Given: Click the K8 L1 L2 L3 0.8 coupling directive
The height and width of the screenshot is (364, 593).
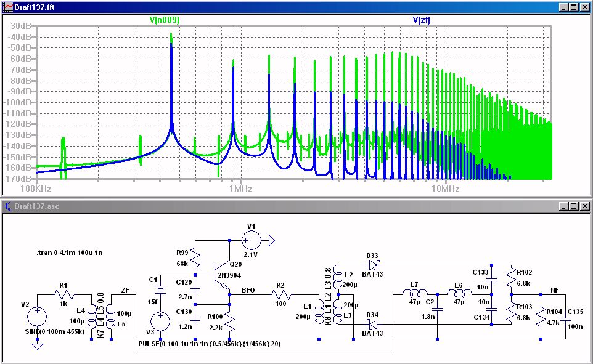Looking at the screenshot, I should pyautogui.click(x=328, y=296).
